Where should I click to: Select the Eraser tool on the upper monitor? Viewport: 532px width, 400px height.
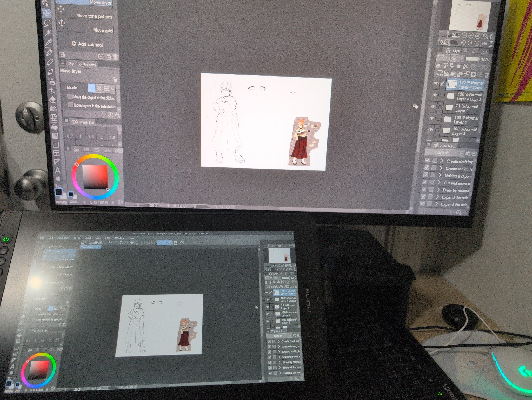[x=52, y=99]
